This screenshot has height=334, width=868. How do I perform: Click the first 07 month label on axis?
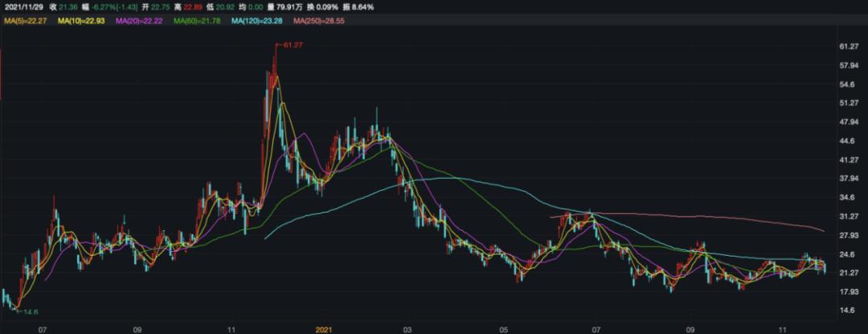coord(42,329)
